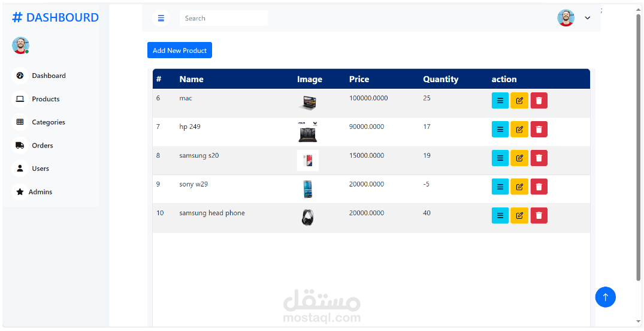Viewport: 644px width, 331px height.
Task: Delete the samsung s20 product
Action: point(539,158)
